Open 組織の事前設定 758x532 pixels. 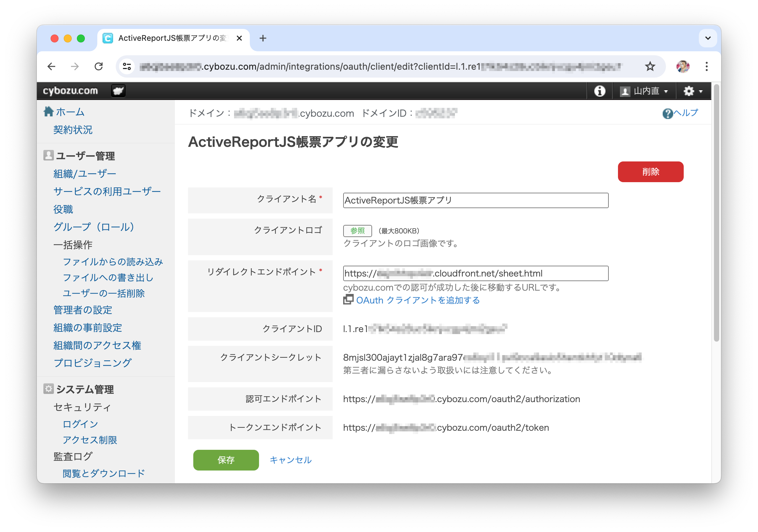click(x=87, y=328)
